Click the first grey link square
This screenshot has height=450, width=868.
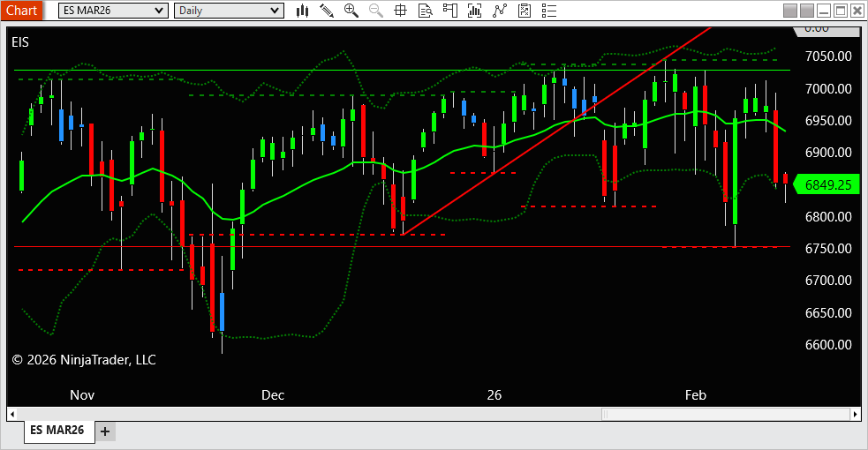pyautogui.click(x=790, y=11)
